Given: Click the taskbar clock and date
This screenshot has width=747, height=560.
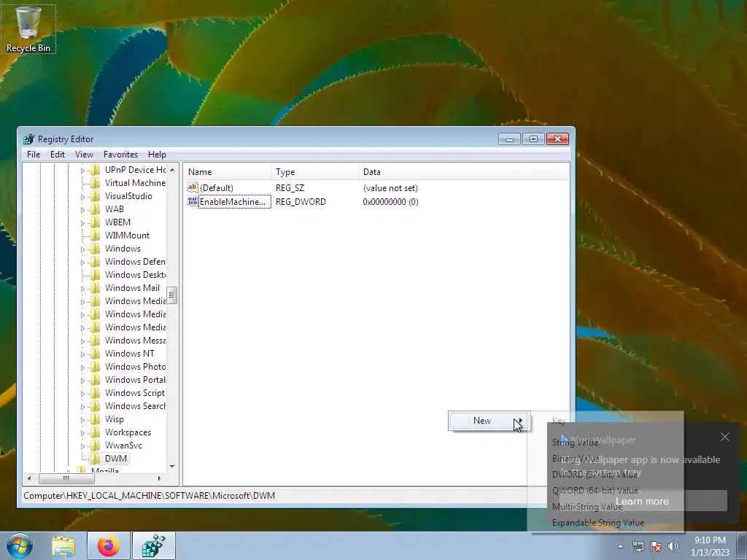Looking at the screenshot, I should [710, 546].
